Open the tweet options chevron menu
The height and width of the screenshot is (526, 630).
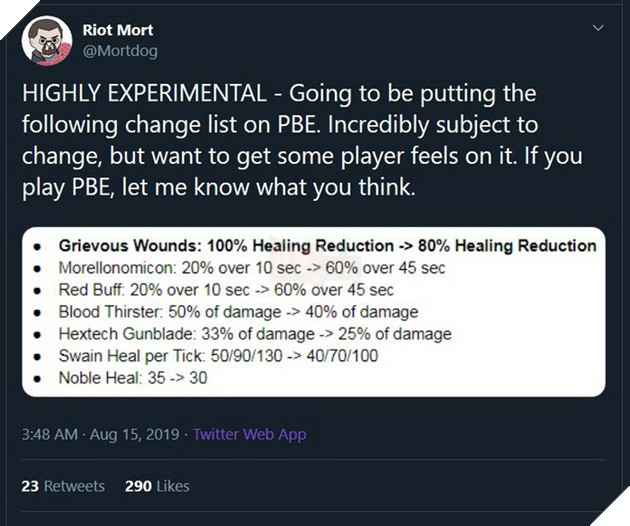[598, 29]
